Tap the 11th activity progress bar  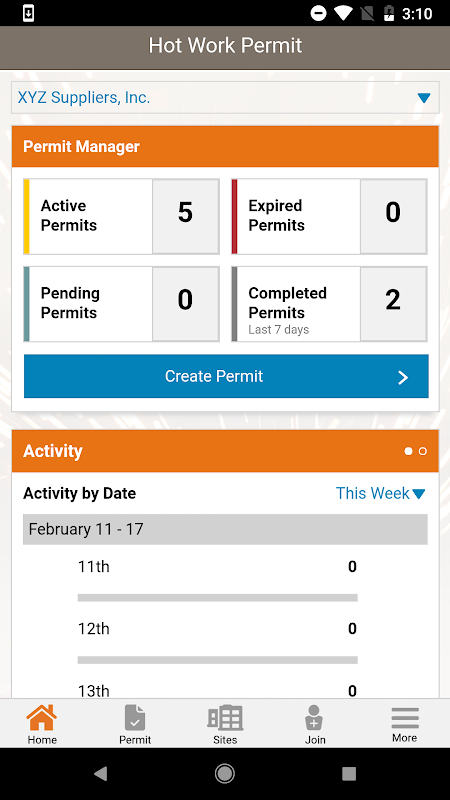coord(217,597)
